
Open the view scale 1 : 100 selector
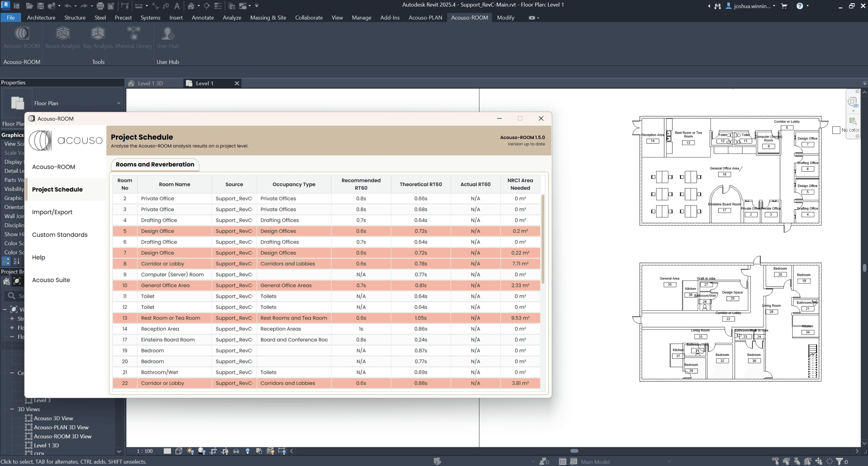(145, 451)
